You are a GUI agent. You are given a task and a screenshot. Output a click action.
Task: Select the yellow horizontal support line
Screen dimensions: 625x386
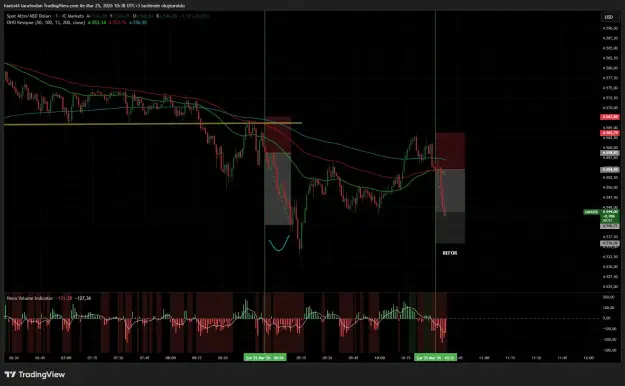153,124
